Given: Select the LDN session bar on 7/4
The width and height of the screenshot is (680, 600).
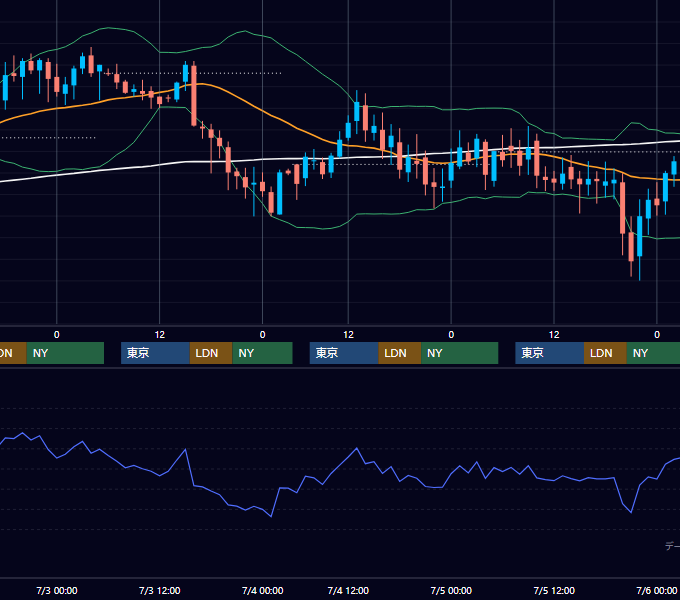Looking at the screenshot, I should pos(400,353).
